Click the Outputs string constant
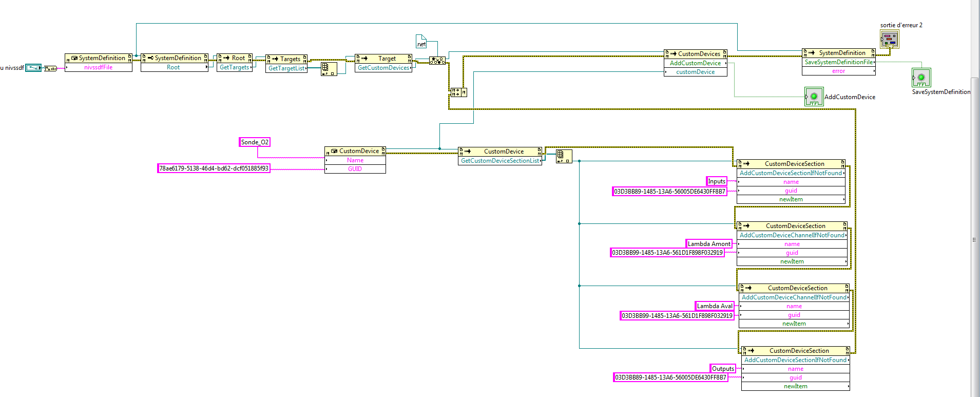Viewport: 980px width, 397px height. (x=723, y=369)
